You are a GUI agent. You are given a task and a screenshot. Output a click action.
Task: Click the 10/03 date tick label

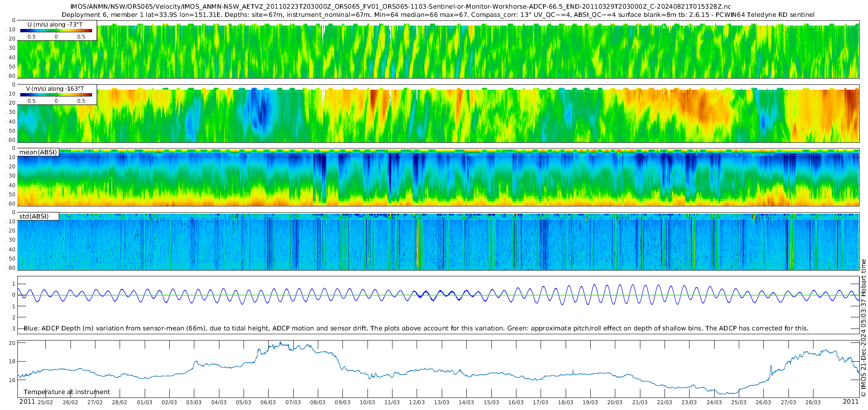[x=367, y=402]
